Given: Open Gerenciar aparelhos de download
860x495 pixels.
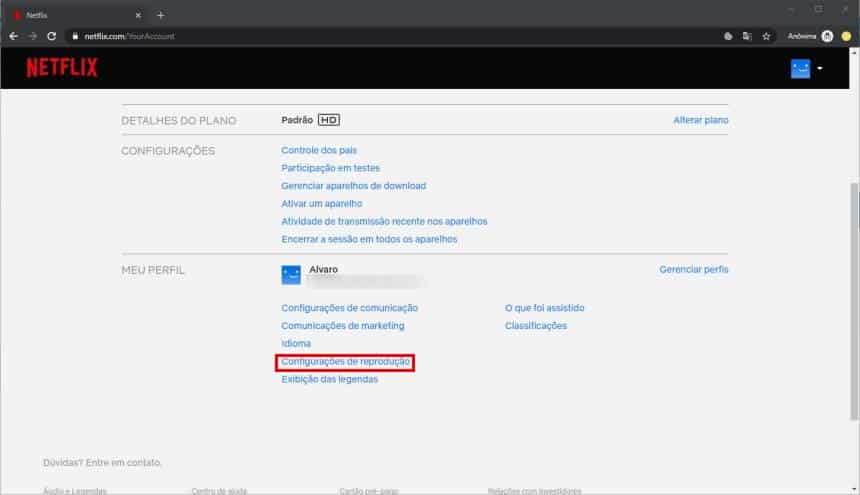Looking at the screenshot, I should click(x=353, y=186).
